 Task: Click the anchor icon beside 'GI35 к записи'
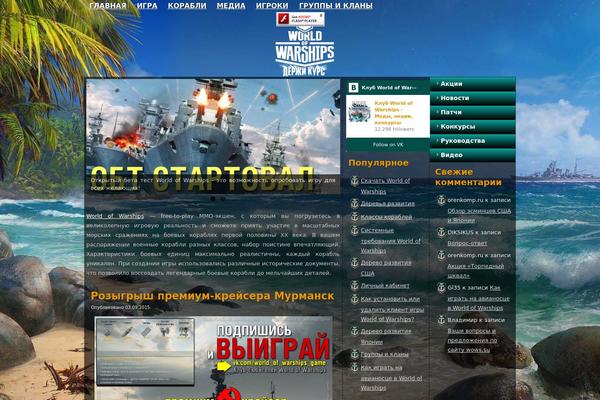click(x=441, y=287)
